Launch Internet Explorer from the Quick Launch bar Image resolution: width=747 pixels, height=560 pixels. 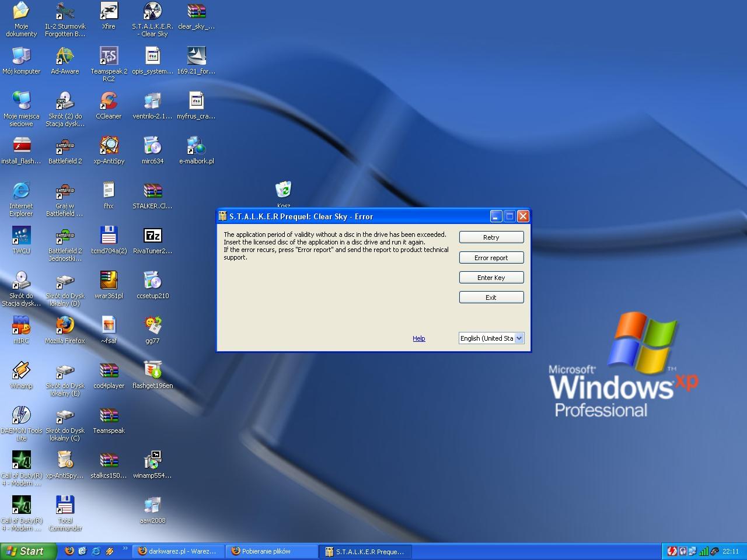click(x=96, y=551)
